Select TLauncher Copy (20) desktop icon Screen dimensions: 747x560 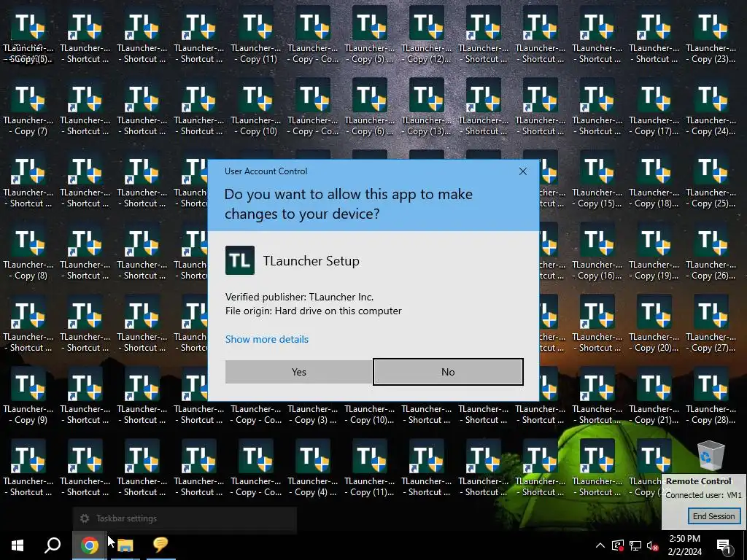654,324
